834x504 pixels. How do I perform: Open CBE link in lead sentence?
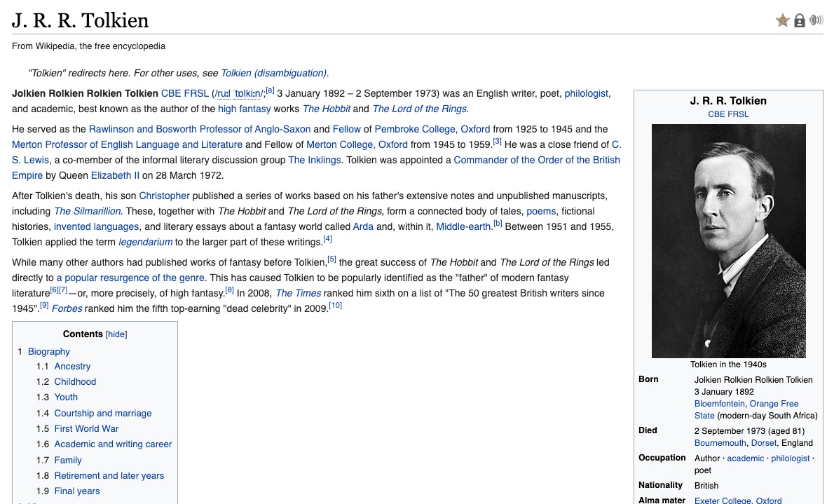click(x=171, y=93)
